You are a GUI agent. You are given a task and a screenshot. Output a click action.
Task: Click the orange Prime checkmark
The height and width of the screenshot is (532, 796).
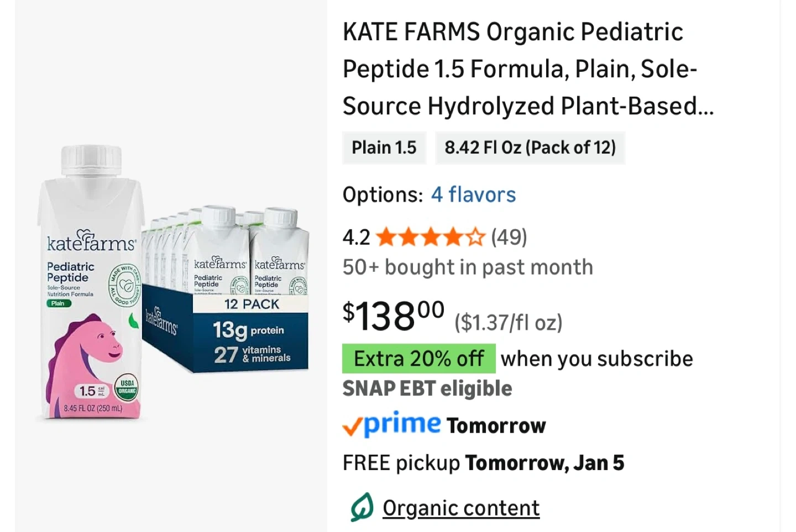coord(352,426)
